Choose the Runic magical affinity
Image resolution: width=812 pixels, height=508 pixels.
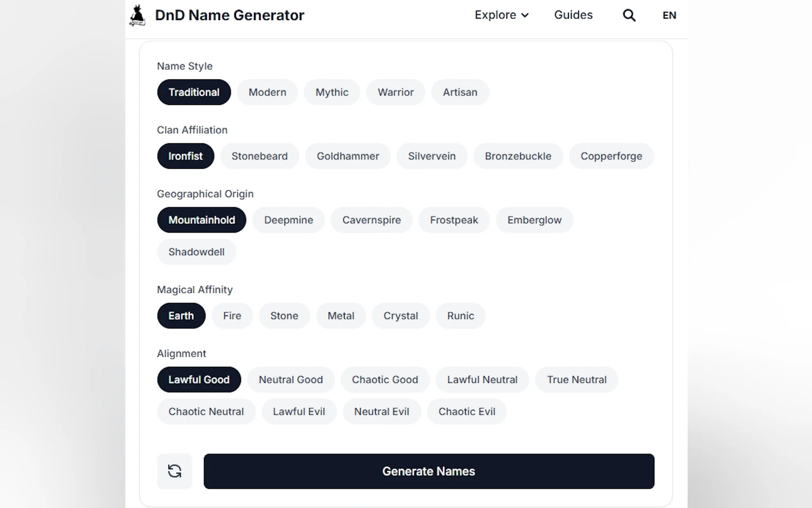click(460, 316)
